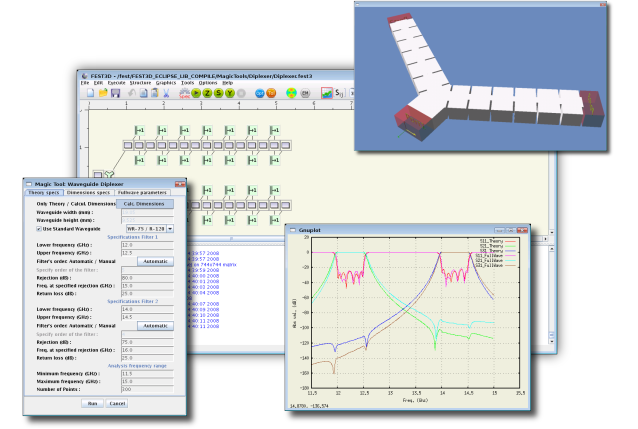
Task: Open the Edit menu
Action: click(98, 83)
